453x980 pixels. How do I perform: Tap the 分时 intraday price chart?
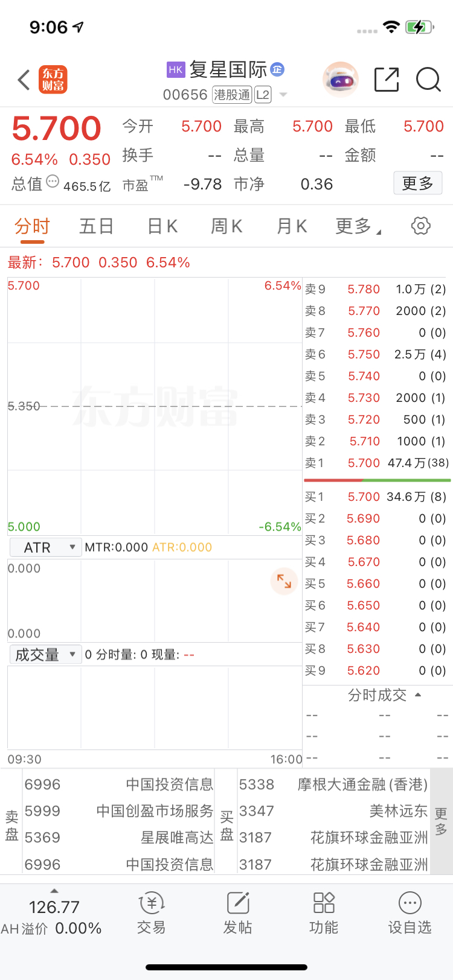(155, 406)
